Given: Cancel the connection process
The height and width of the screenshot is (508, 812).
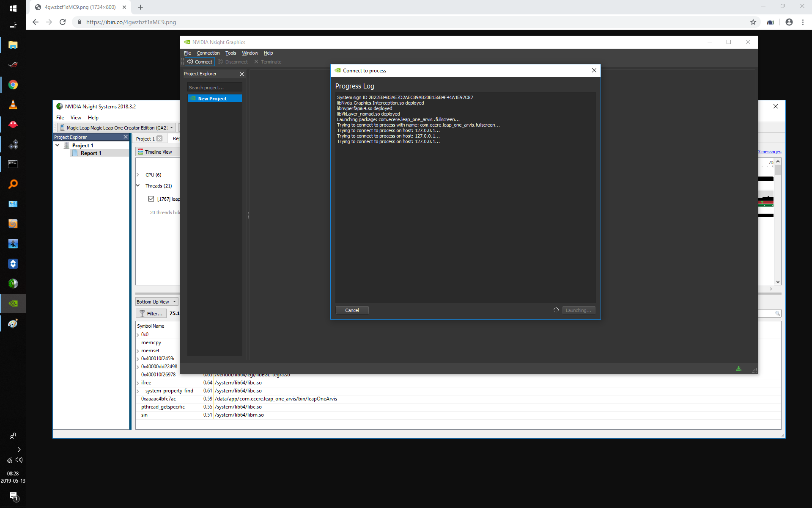Looking at the screenshot, I should point(352,310).
